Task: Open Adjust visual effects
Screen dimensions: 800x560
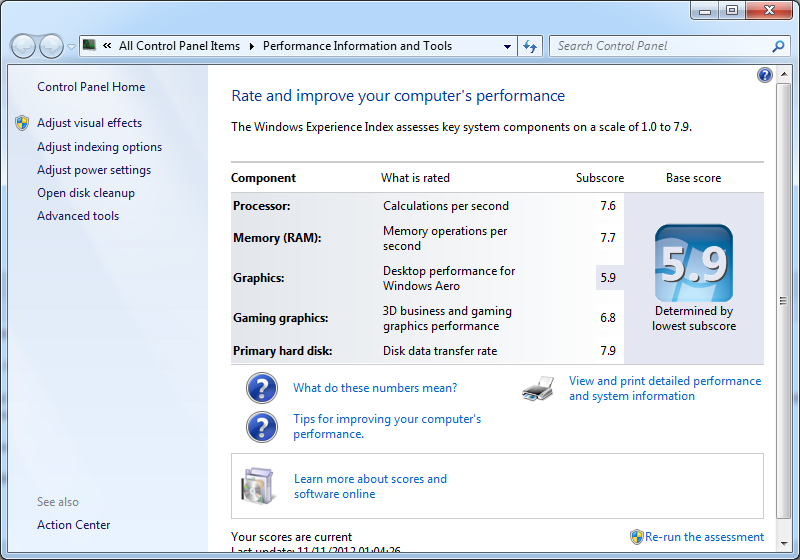Action: tap(89, 123)
